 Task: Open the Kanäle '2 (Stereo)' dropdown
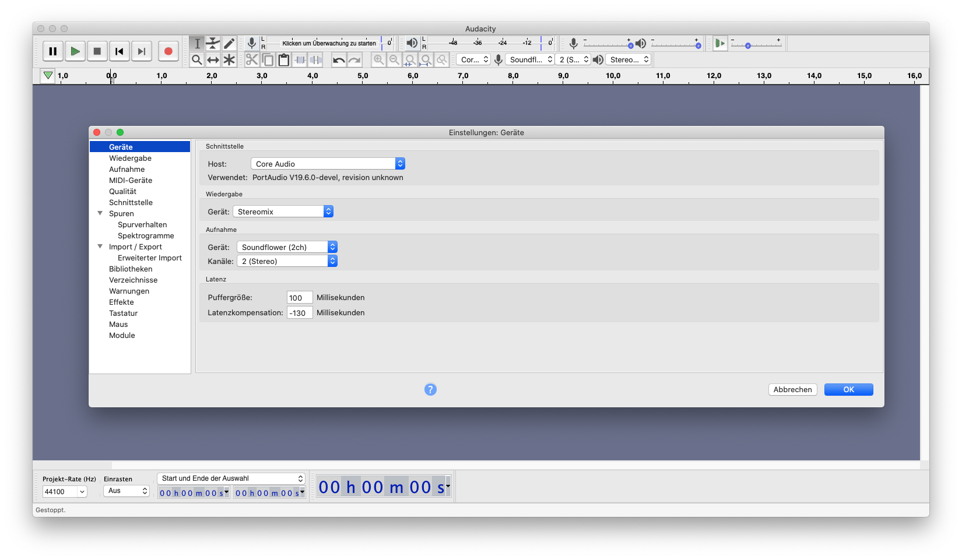(x=287, y=261)
